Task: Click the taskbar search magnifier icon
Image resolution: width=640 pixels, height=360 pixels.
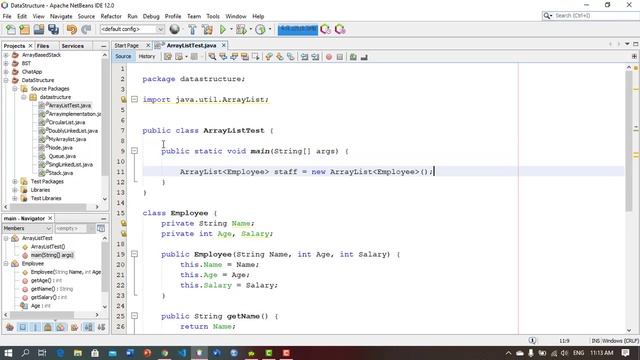Action: (25, 353)
